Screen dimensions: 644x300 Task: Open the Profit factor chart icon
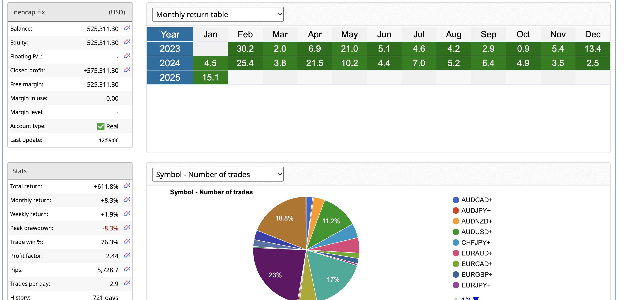(127, 255)
